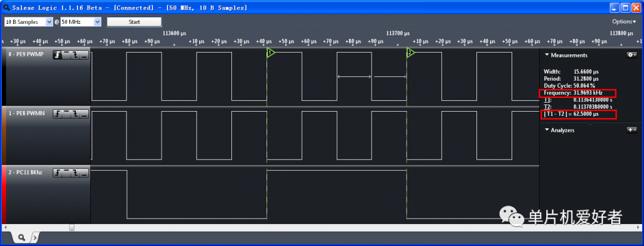Click the T1 marker label in Measurements
The width and height of the screenshot is (644, 246).
(x=547, y=100)
